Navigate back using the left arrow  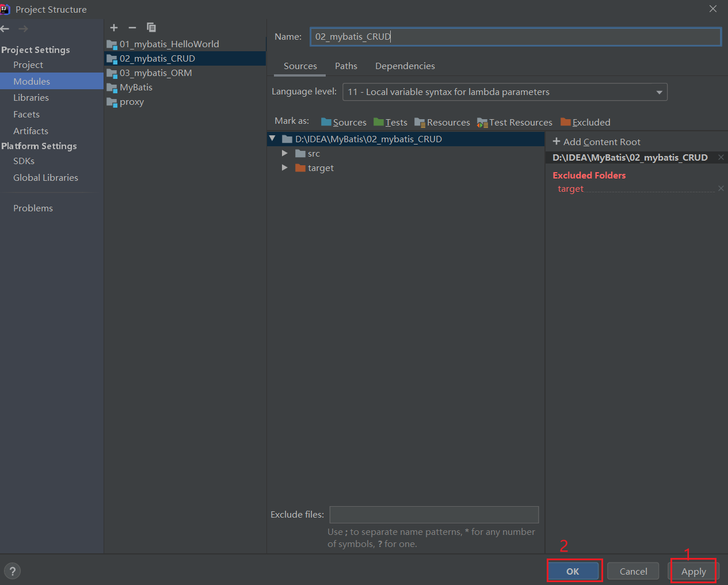point(5,28)
